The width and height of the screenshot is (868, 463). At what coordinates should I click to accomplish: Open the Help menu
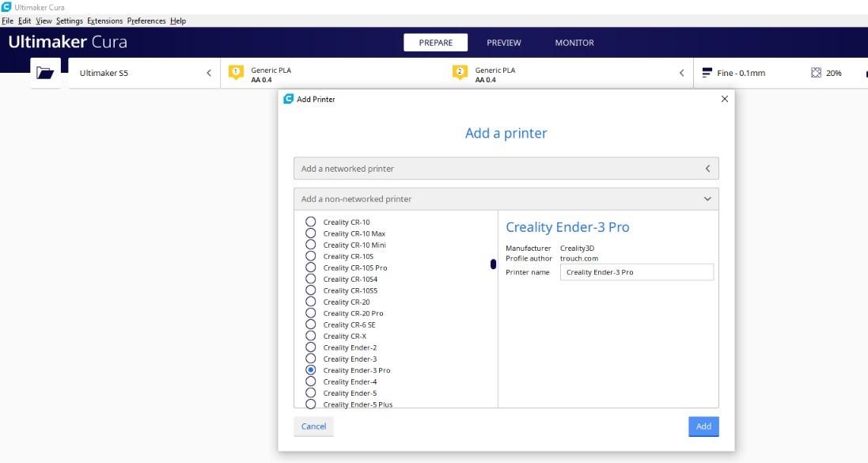[x=178, y=21]
